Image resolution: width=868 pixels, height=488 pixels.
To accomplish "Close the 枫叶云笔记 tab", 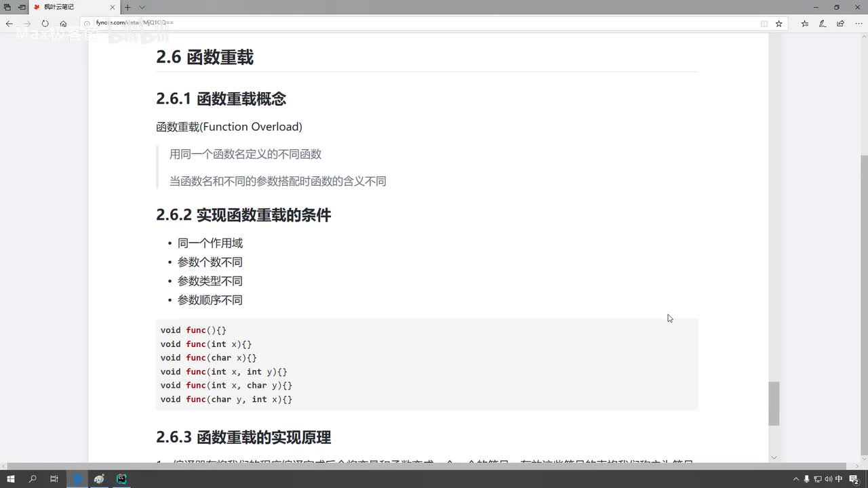I will (112, 7).
